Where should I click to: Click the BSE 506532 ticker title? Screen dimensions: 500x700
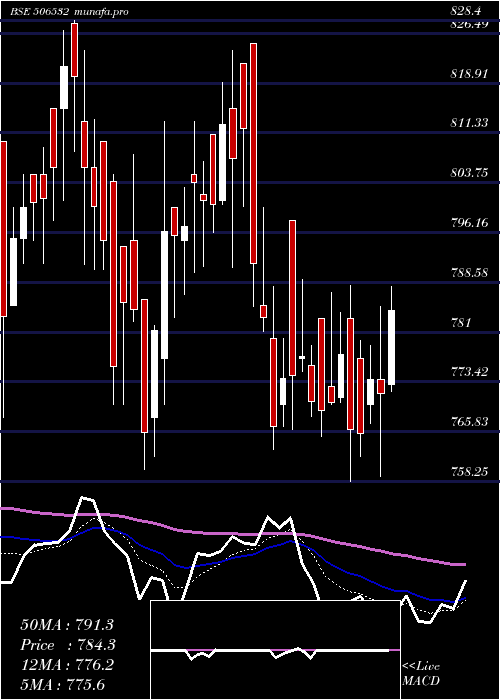[39, 12]
